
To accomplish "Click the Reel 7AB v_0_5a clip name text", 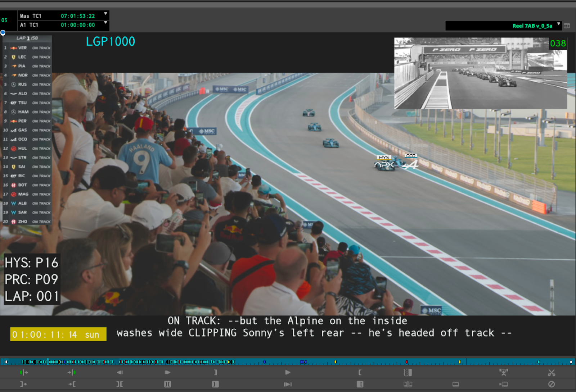I will 532,26.
